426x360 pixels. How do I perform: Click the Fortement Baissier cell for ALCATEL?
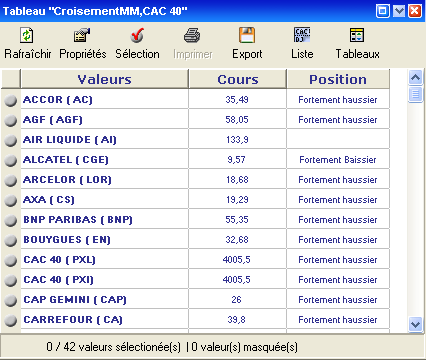coord(338,160)
